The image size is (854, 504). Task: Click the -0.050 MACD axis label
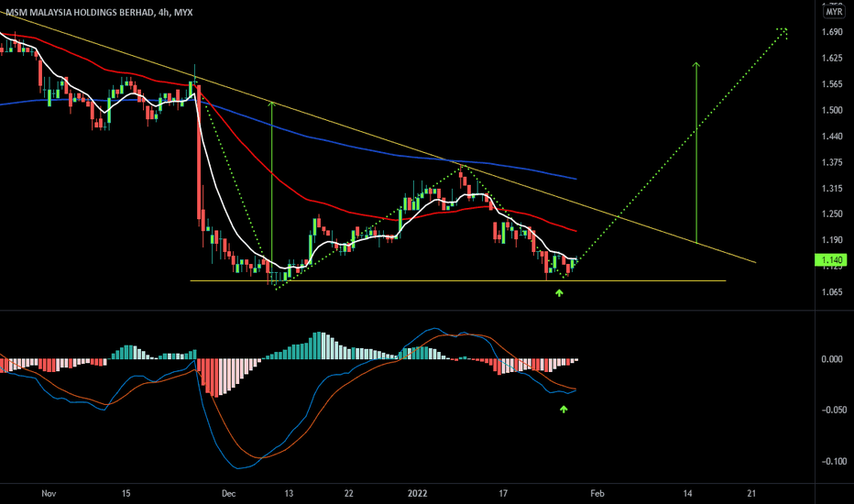pos(833,410)
